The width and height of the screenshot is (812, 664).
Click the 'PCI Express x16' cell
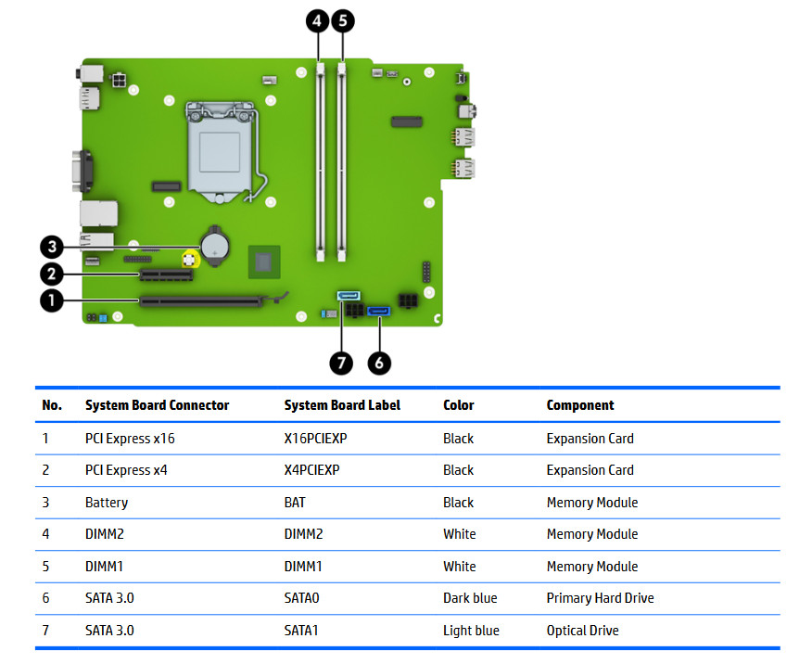(x=130, y=439)
